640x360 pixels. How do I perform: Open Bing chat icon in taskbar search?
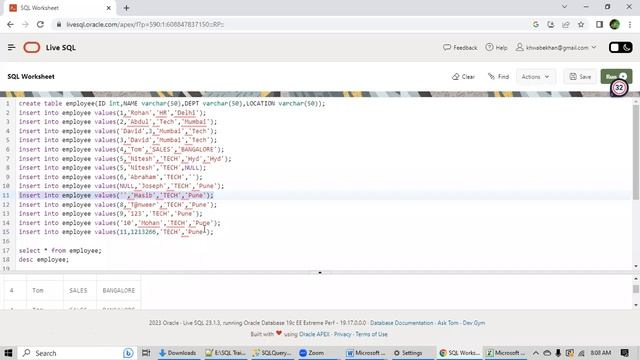click(128, 353)
